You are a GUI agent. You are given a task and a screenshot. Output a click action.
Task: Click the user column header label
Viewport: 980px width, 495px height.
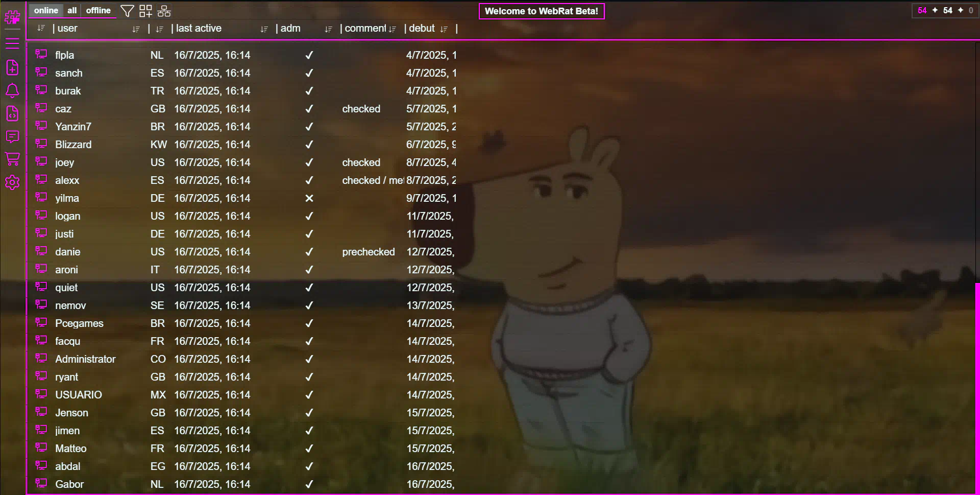pos(67,29)
